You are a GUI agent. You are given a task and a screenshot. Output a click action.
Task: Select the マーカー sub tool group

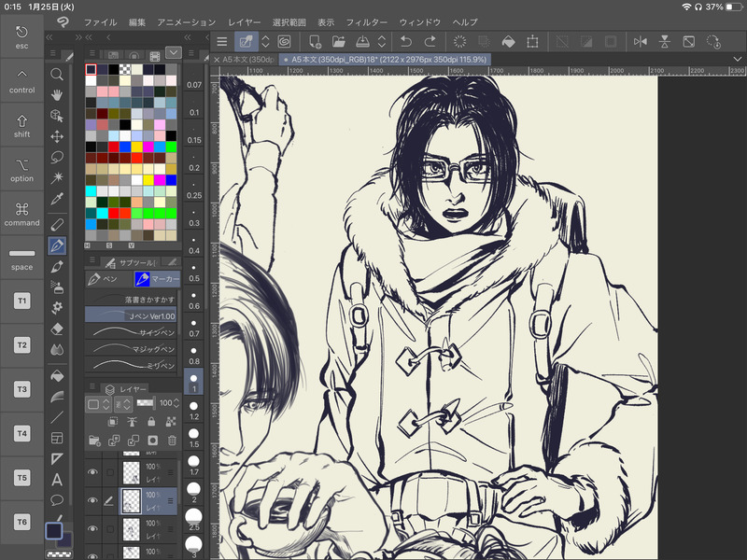pyautogui.click(x=157, y=278)
